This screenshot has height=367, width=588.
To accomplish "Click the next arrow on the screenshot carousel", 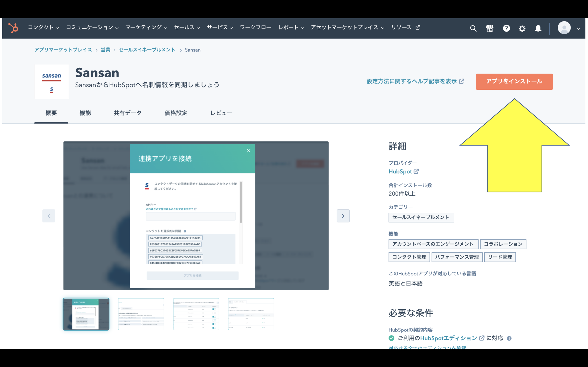I will pos(343,216).
